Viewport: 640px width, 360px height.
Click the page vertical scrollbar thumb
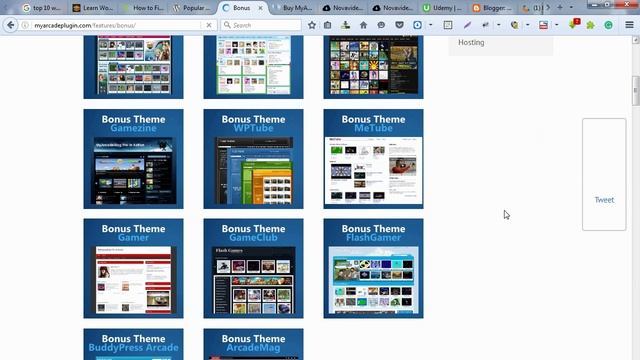636,91
